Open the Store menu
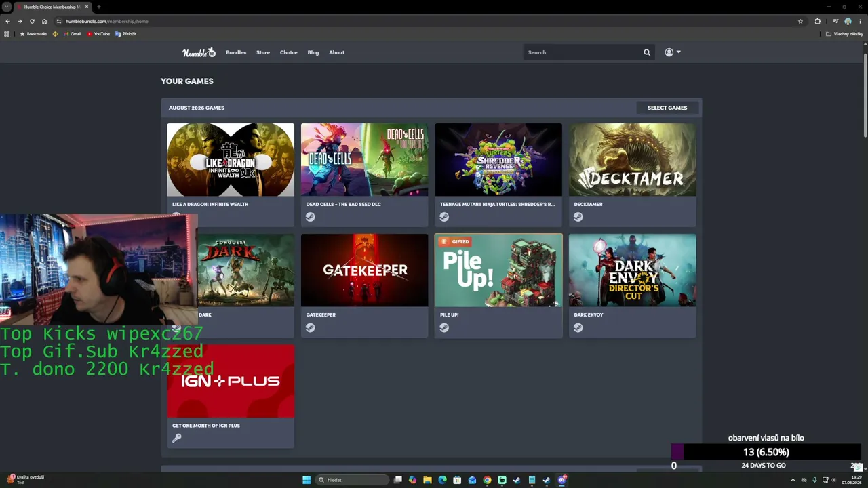868x488 pixels. pos(263,52)
